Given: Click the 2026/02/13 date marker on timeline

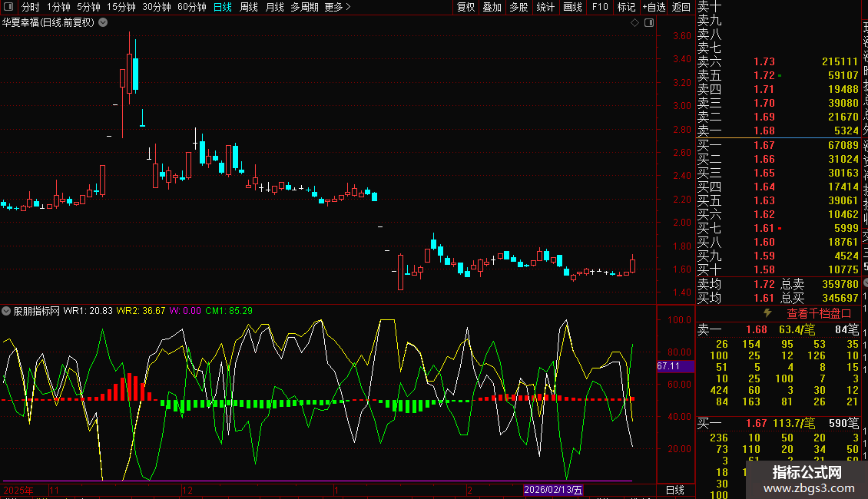Looking at the screenshot, I should pos(553,490).
